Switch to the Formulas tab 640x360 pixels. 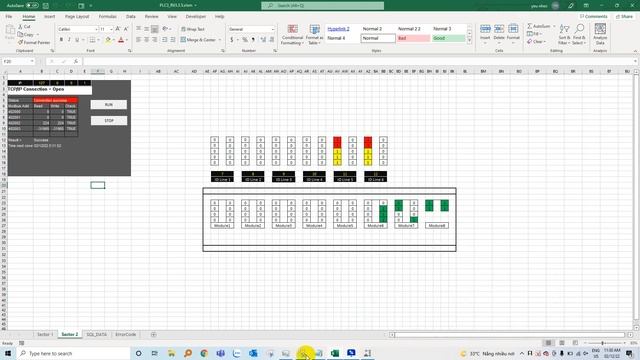107,17
